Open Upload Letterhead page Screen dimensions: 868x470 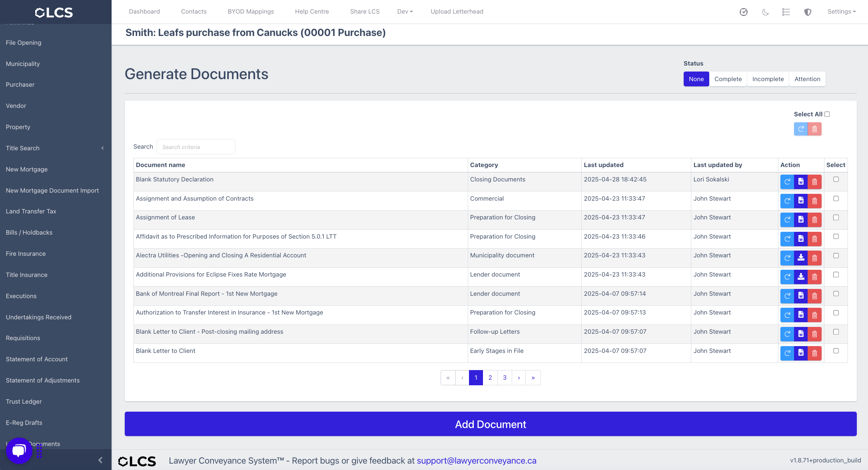[457, 12]
